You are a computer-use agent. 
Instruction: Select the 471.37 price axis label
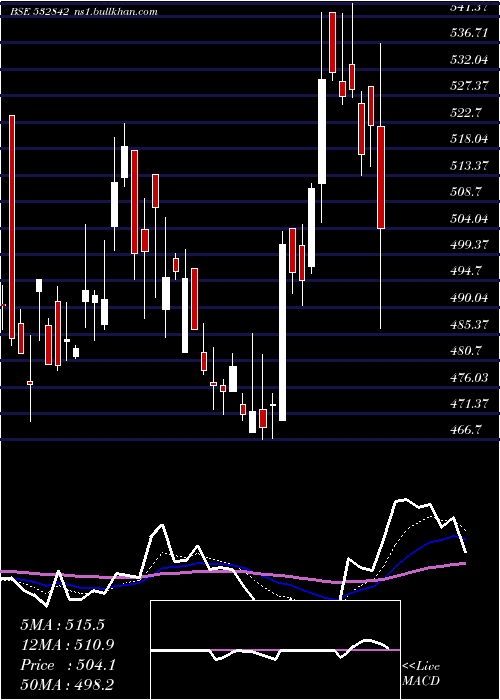point(469,404)
